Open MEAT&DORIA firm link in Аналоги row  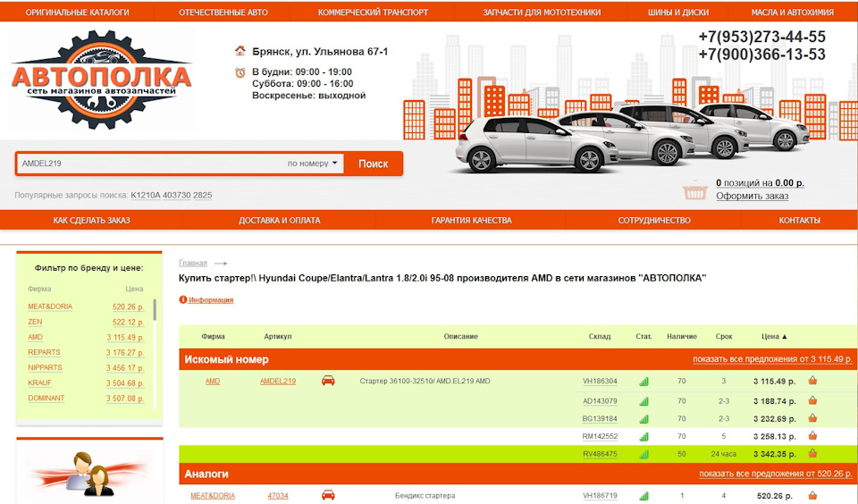click(x=213, y=495)
